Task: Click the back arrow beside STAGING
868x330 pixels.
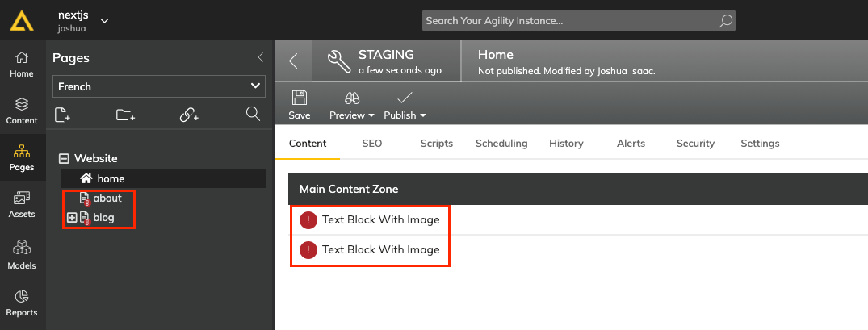Action: click(x=294, y=61)
